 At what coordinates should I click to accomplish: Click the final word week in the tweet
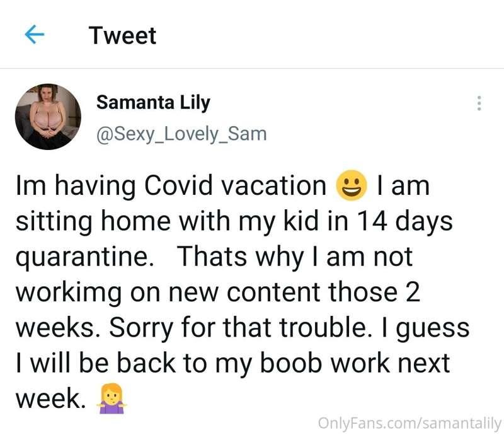pyautogui.click(x=51, y=398)
